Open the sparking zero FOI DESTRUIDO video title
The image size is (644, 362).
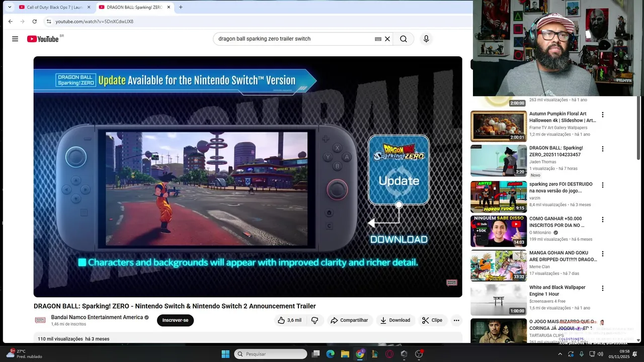pos(561,188)
